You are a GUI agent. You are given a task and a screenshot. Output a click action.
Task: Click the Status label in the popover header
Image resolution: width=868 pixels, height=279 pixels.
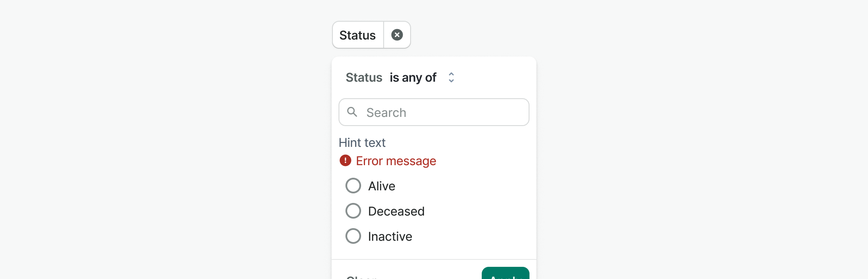(364, 77)
